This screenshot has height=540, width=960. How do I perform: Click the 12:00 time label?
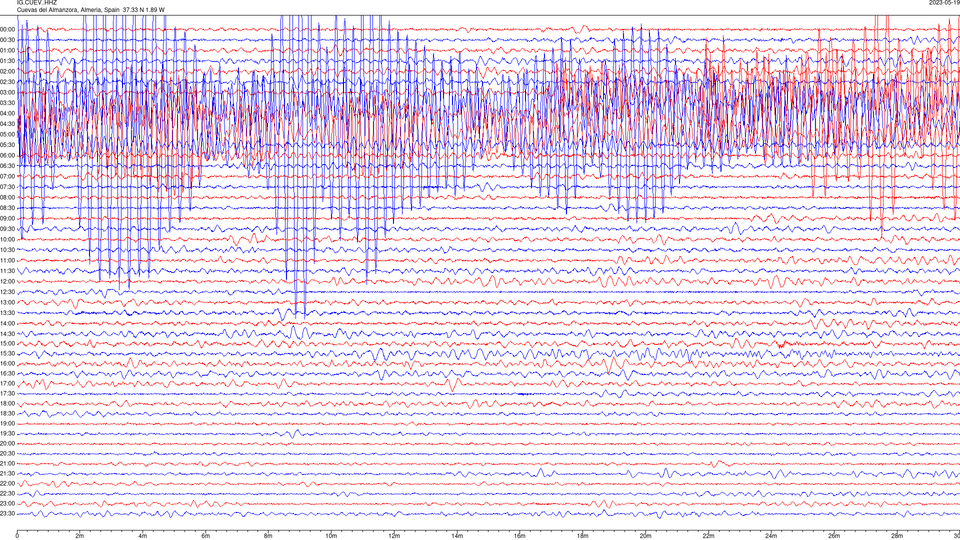[x=7, y=282]
